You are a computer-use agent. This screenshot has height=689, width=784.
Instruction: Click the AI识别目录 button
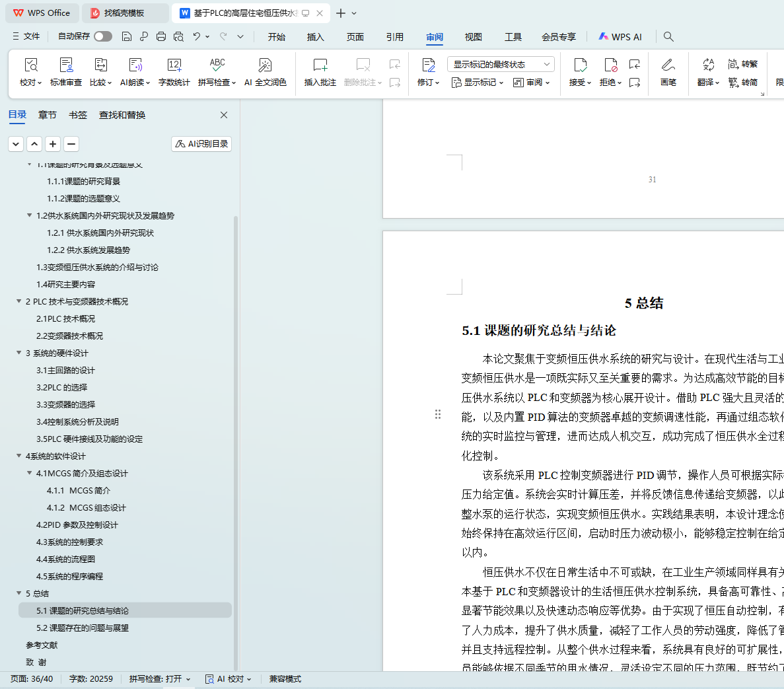(x=201, y=143)
